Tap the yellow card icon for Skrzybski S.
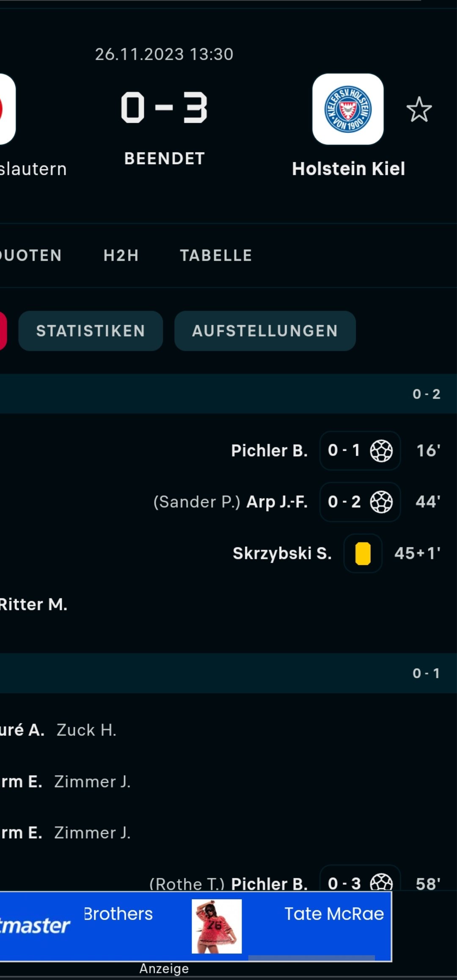 (363, 553)
